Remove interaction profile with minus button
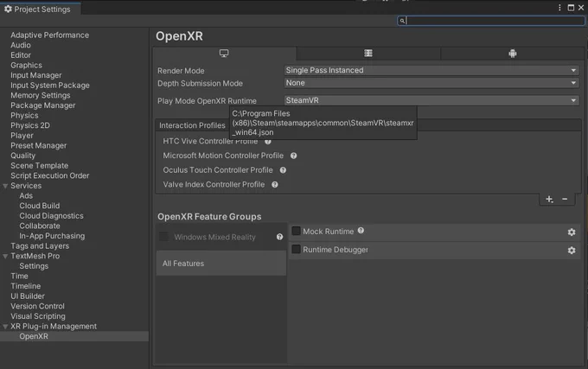Viewport: 588px width, 369px height. pyautogui.click(x=565, y=200)
